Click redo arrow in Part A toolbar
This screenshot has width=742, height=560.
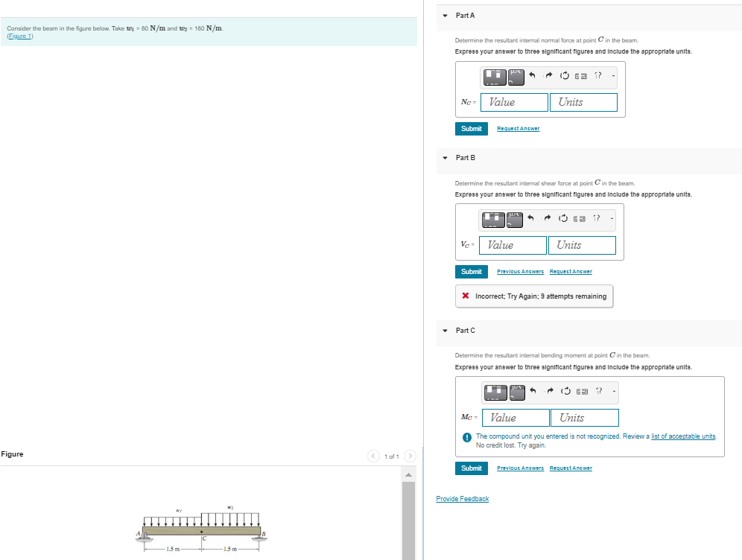pyautogui.click(x=548, y=75)
